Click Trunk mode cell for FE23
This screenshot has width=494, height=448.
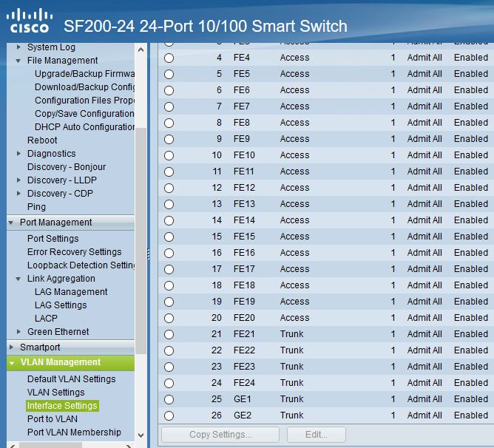pos(291,367)
